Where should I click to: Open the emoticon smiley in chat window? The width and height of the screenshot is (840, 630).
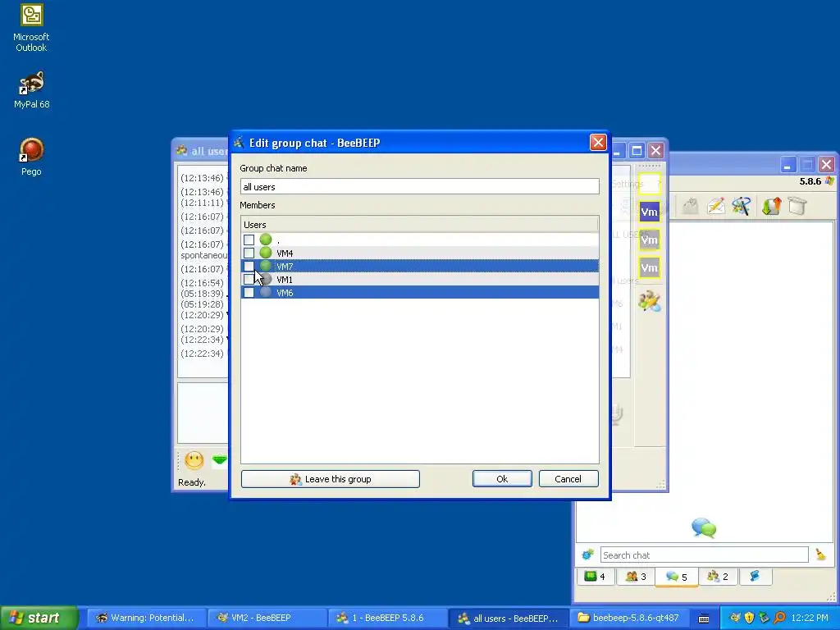point(194,460)
